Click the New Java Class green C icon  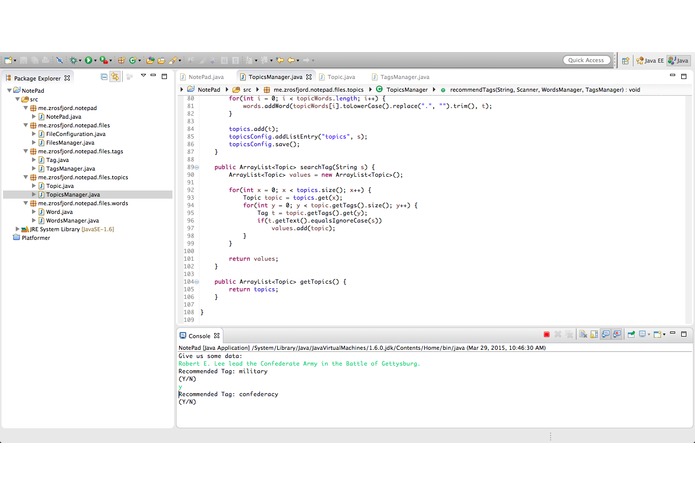133,60
